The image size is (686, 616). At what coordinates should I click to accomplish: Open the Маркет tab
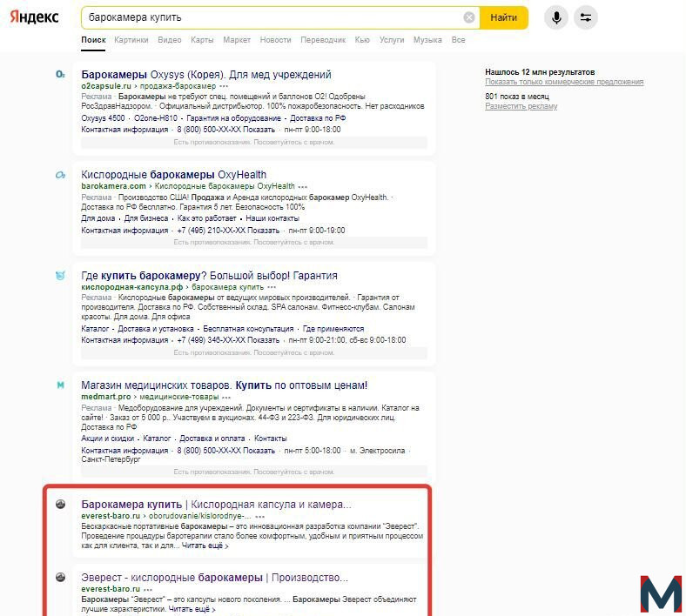click(x=237, y=40)
